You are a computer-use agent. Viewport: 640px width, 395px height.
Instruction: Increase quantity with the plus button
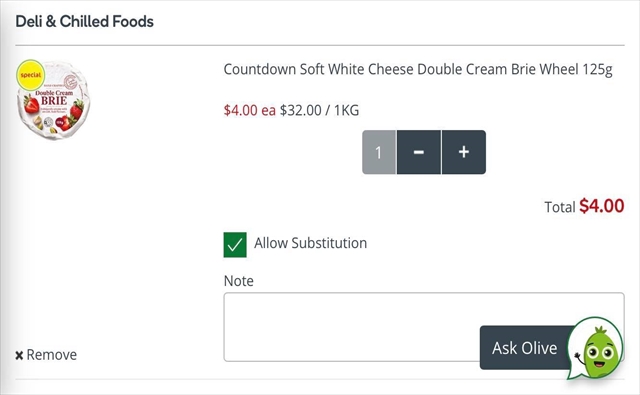464,152
